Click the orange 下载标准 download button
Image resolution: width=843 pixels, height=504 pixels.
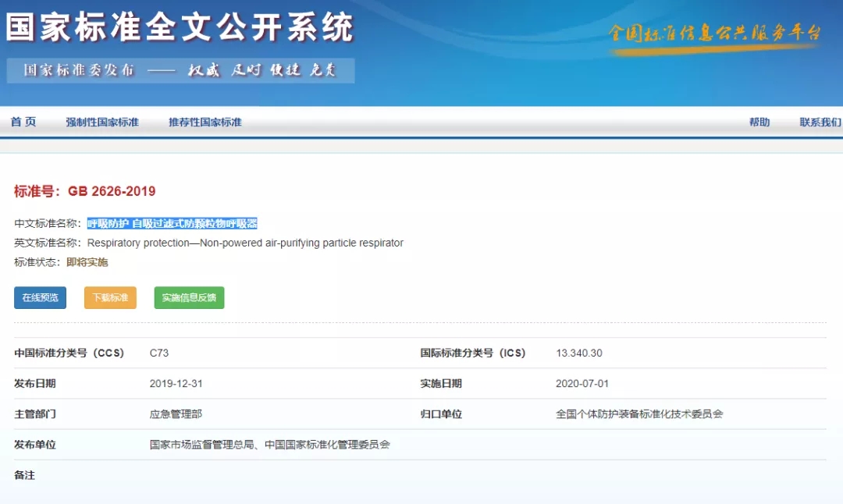110,297
